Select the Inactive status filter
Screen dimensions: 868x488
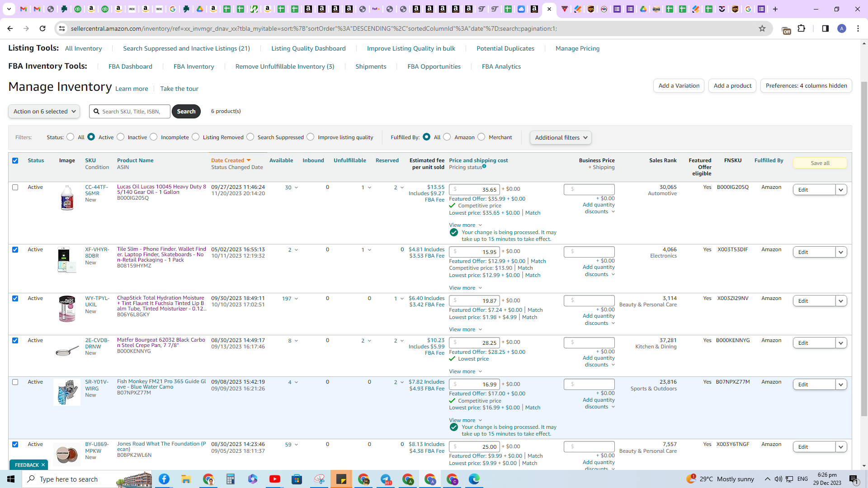click(121, 137)
